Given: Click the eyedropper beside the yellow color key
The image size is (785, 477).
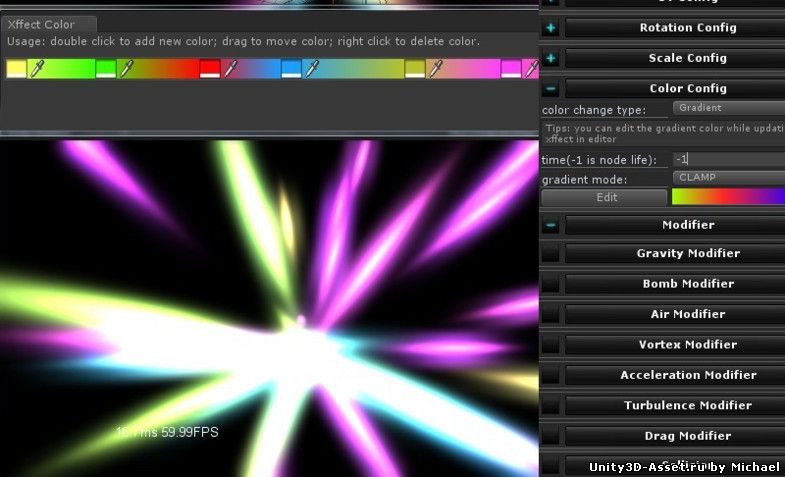Looking at the screenshot, I should pyautogui.click(x=38, y=69).
